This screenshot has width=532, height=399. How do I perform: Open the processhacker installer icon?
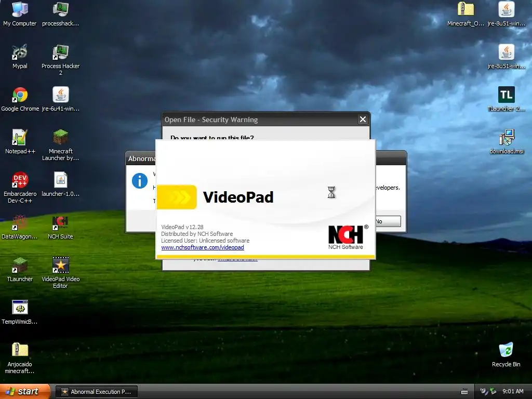pyautogui.click(x=60, y=14)
